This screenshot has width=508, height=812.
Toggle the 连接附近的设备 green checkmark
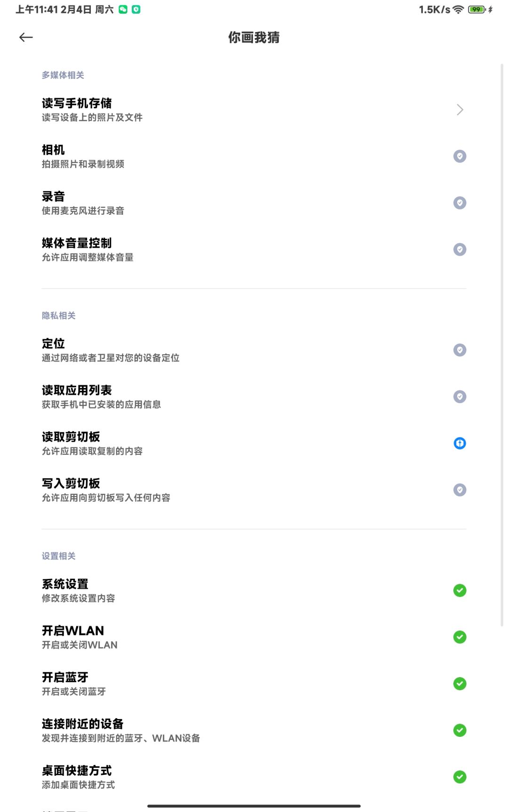[460, 730]
